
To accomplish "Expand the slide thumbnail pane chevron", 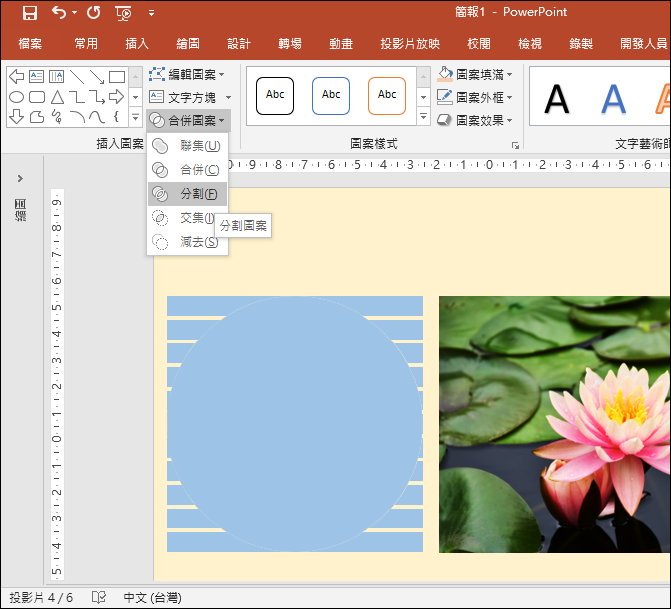I will [20, 178].
